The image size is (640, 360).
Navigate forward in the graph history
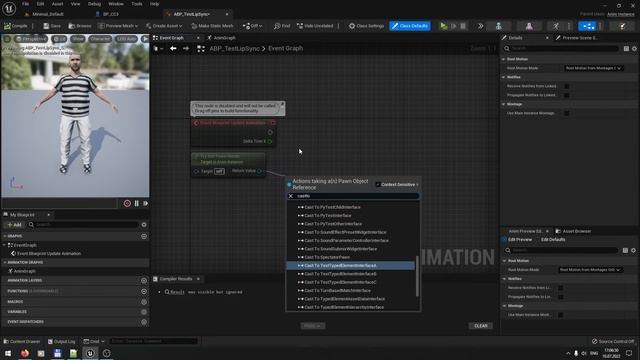coord(186,48)
